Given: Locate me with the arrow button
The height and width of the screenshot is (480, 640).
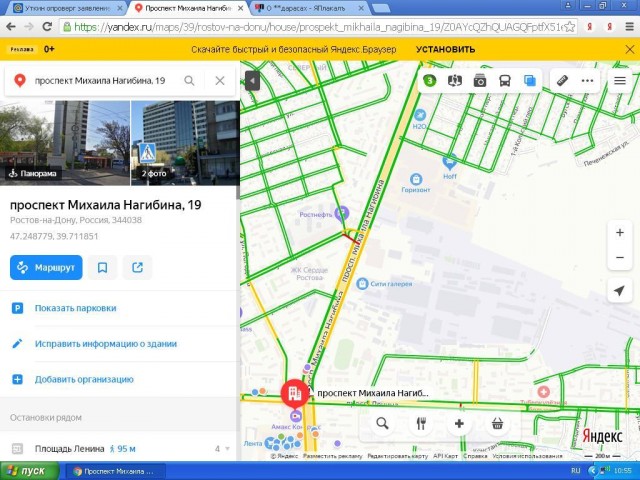Looking at the screenshot, I should click(x=620, y=291).
